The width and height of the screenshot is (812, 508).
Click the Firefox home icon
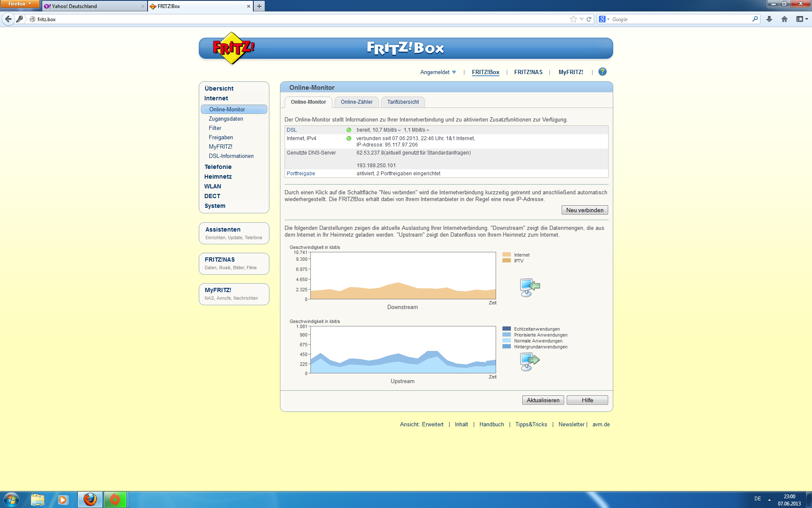tap(785, 19)
